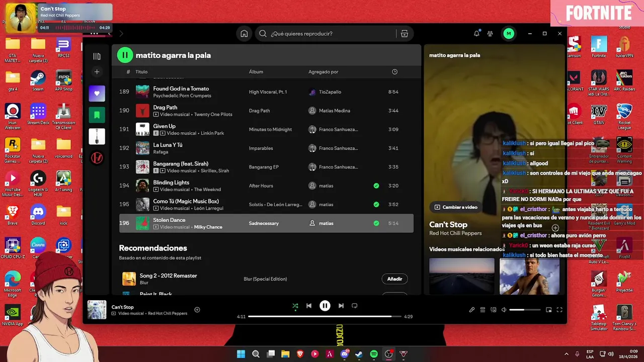The width and height of the screenshot is (644, 362).
Task: Open the Can't Stop album art thumbnail
Action: coord(97,310)
